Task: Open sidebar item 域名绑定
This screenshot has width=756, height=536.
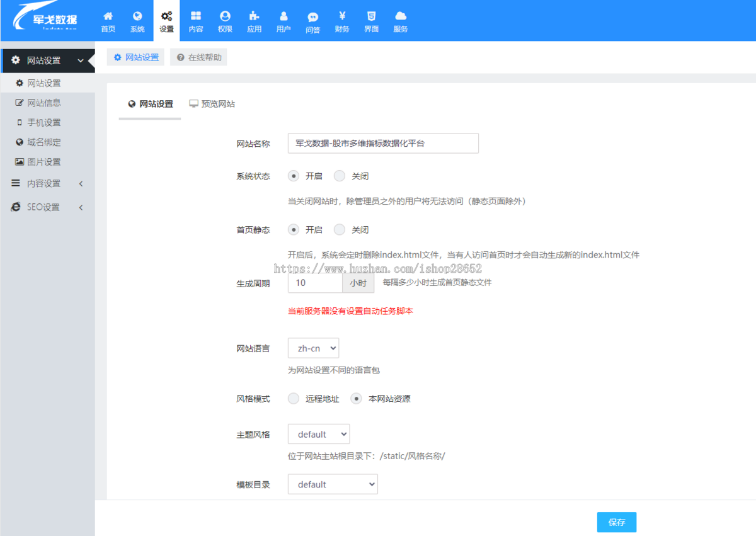Action: pos(47,142)
